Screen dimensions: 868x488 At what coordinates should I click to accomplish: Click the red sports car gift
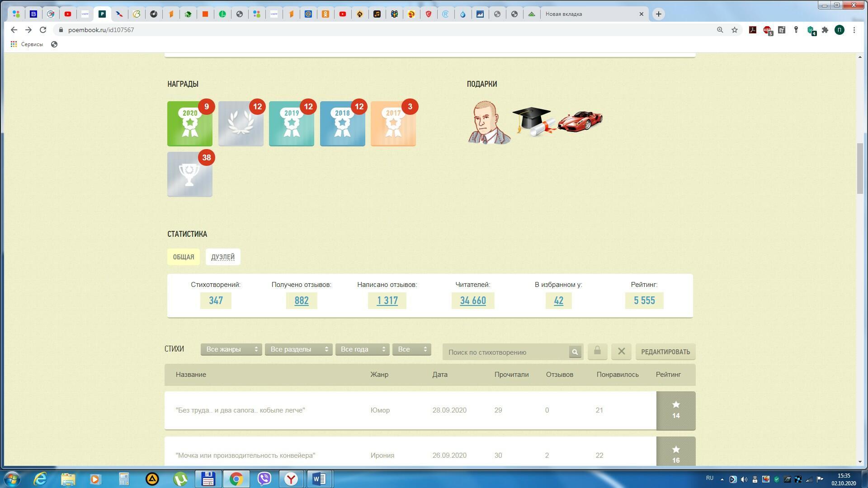click(x=580, y=121)
